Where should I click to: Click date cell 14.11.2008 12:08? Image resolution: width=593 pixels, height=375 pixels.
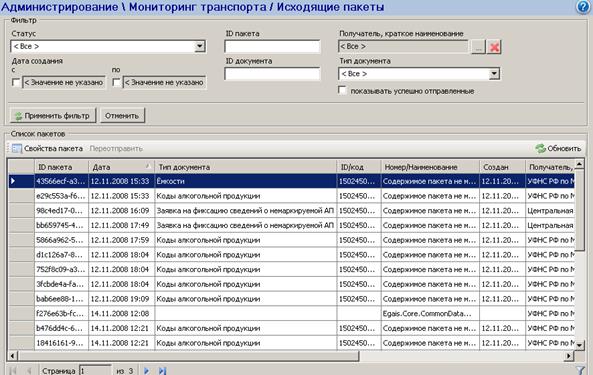[121, 314]
